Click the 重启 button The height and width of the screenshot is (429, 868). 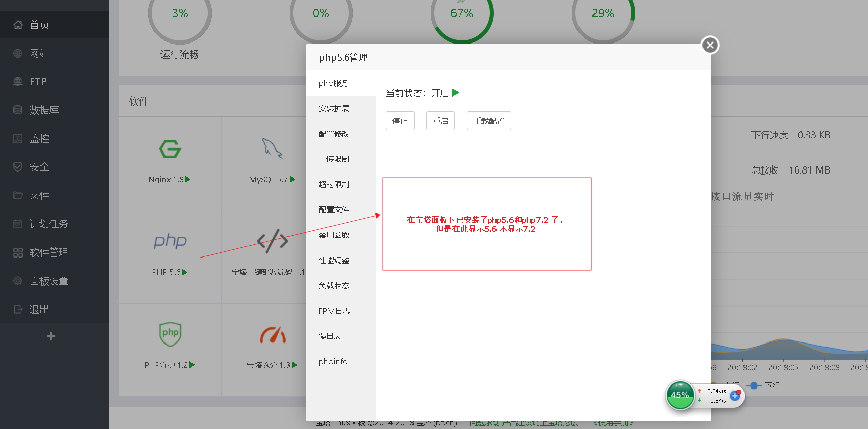click(x=440, y=121)
